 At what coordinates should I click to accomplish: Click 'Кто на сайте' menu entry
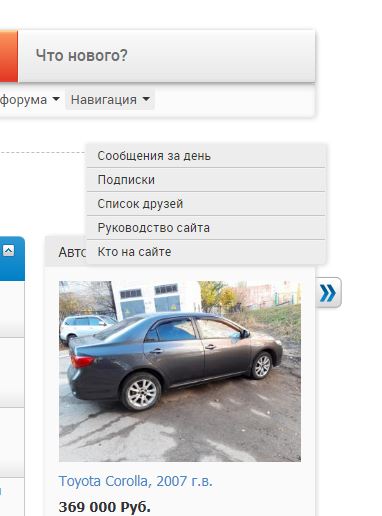206,252
